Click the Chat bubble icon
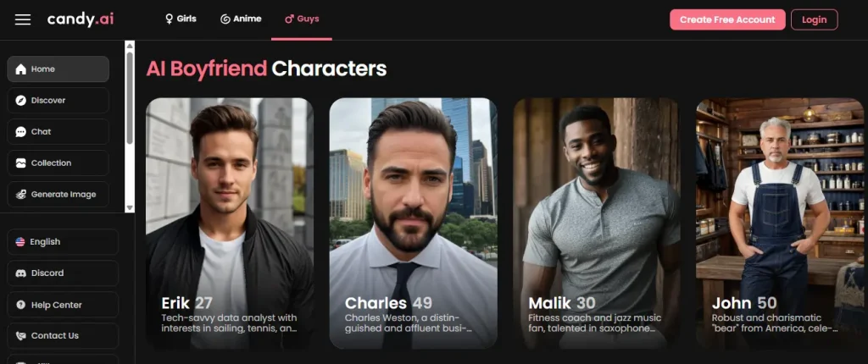Screen dimensions: 868x364 click(x=21, y=132)
